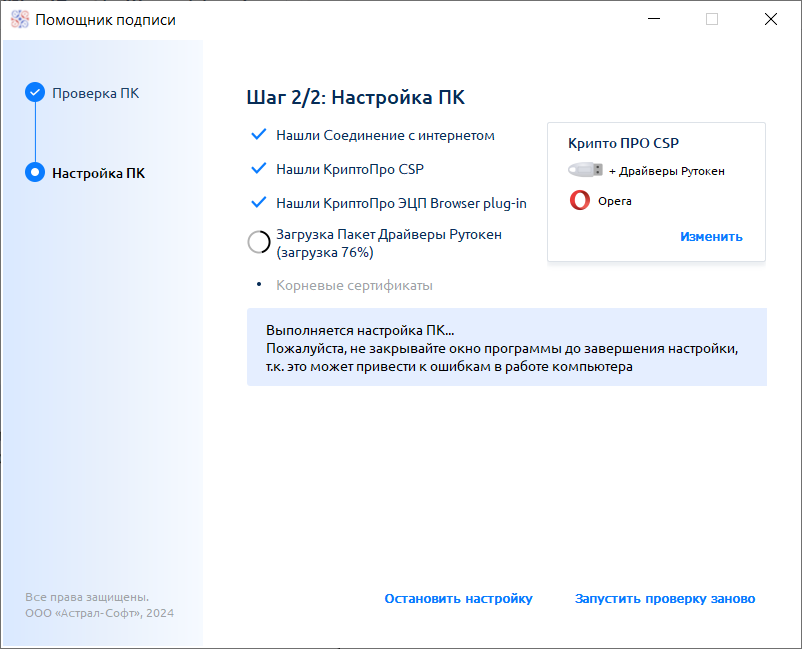Click the Шаг 2/2: Настройка ПК heading

click(355, 97)
